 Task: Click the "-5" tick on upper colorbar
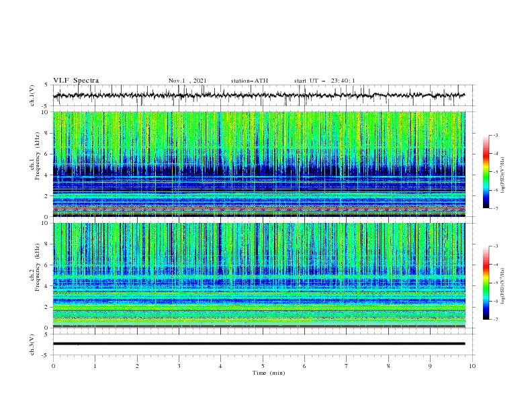tap(496, 172)
